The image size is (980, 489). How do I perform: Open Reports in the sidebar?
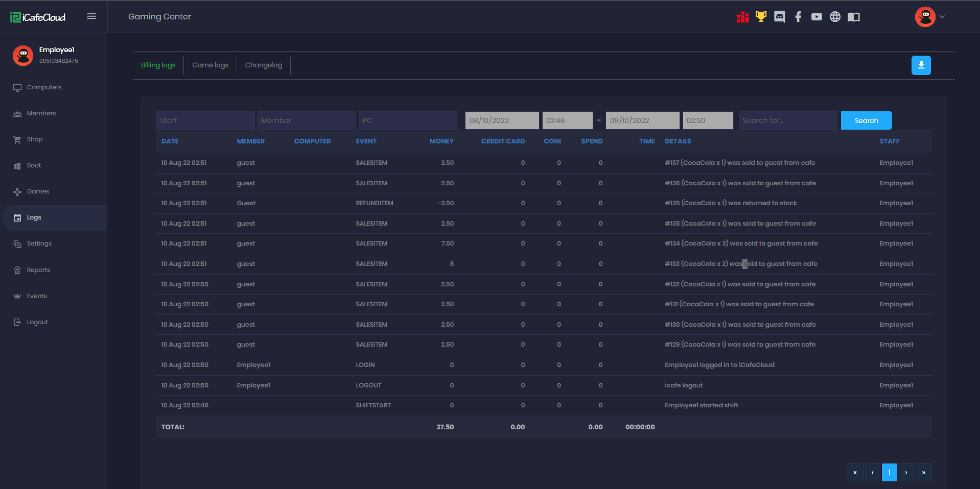click(38, 270)
